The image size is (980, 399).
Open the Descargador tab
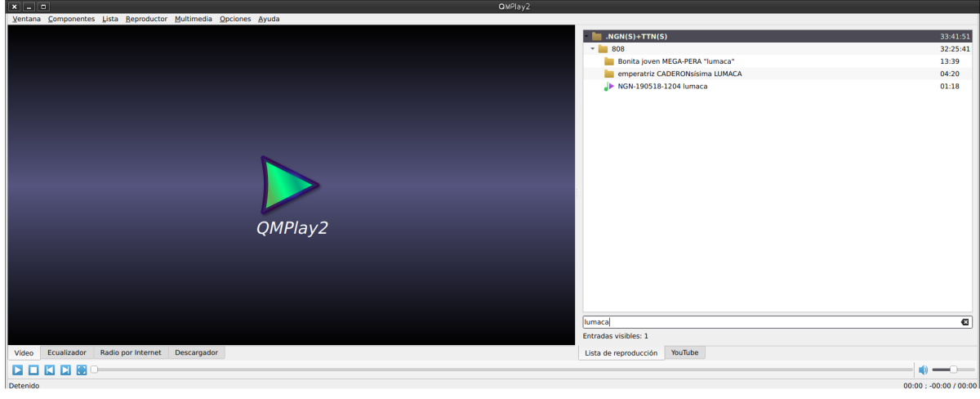pyautogui.click(x=197, y=352)
